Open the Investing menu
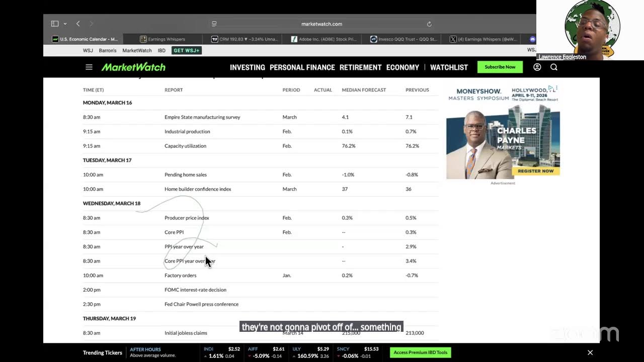 [x=247, y=67]
